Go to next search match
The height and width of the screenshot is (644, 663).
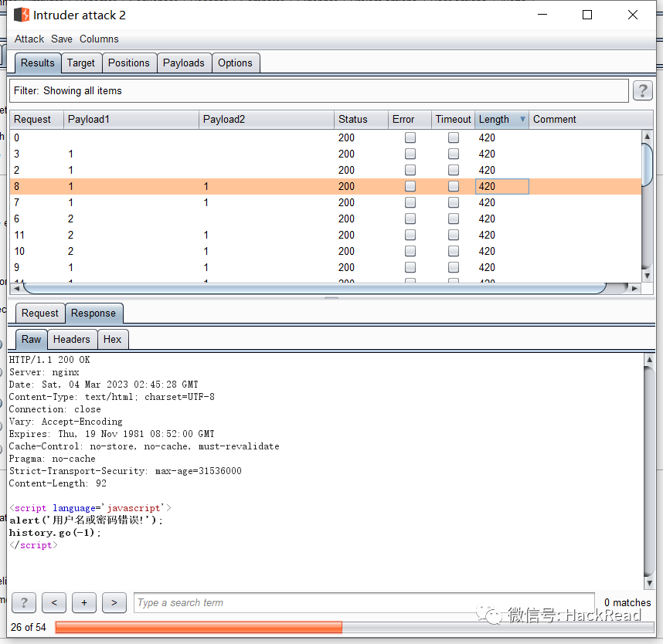[114, 602]
